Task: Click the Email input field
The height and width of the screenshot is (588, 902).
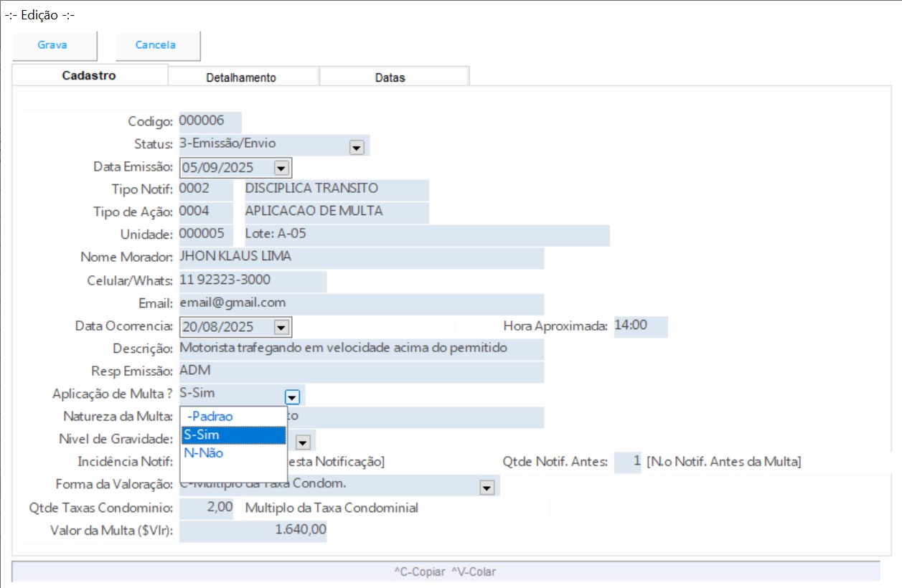Action: (x=360, y=303)
